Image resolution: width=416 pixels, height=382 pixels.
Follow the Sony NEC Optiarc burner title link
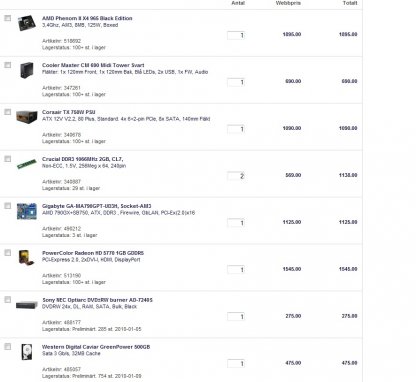click(97, 300)
